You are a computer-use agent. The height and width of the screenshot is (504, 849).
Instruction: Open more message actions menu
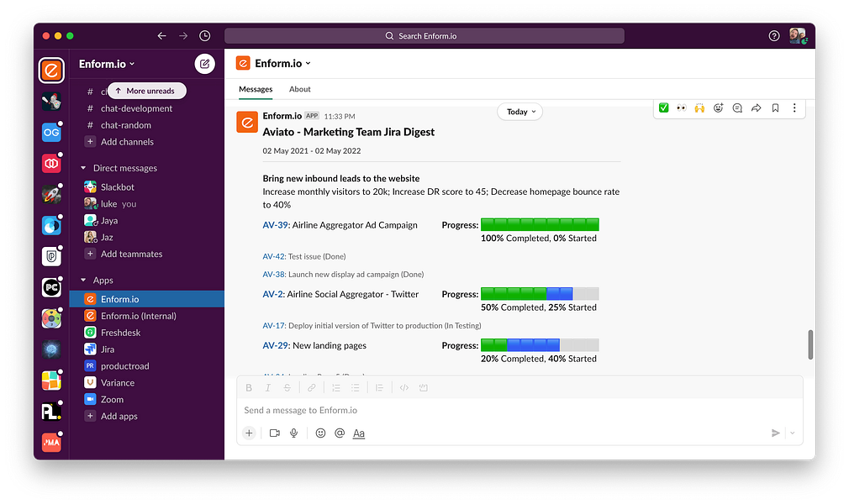point(794,108)
